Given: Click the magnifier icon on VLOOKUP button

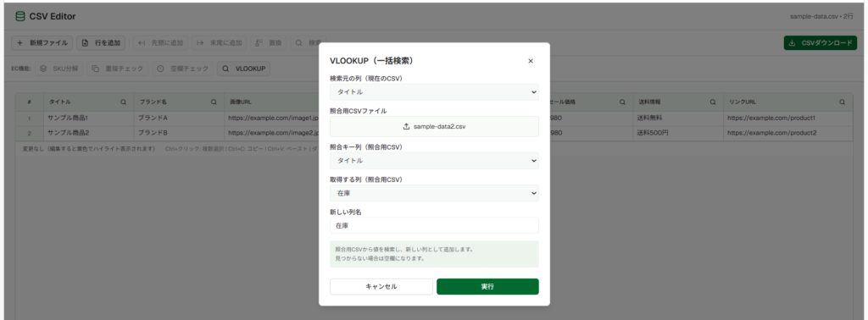Looking at the screenshot, I should 225,69.
